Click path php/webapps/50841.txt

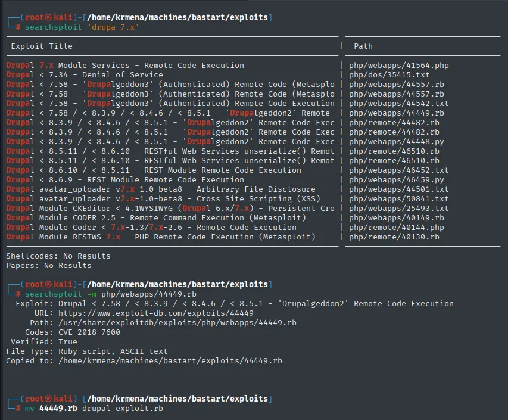399,198
